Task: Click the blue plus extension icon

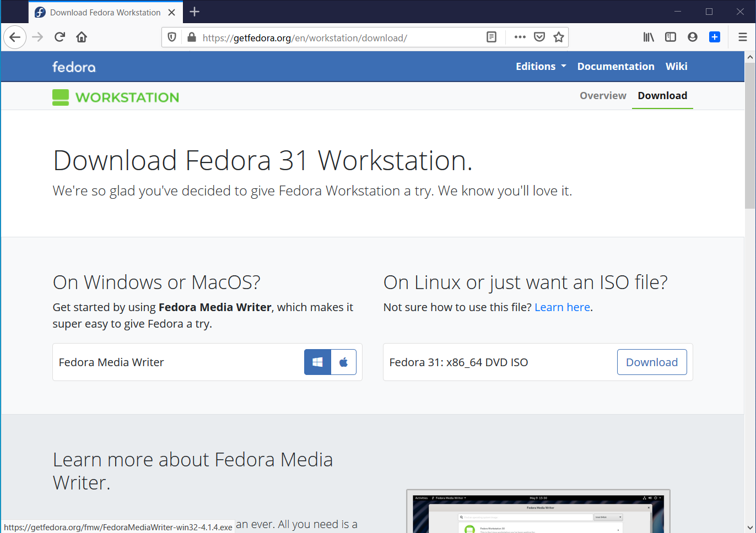Action: (x=715, y=37)
